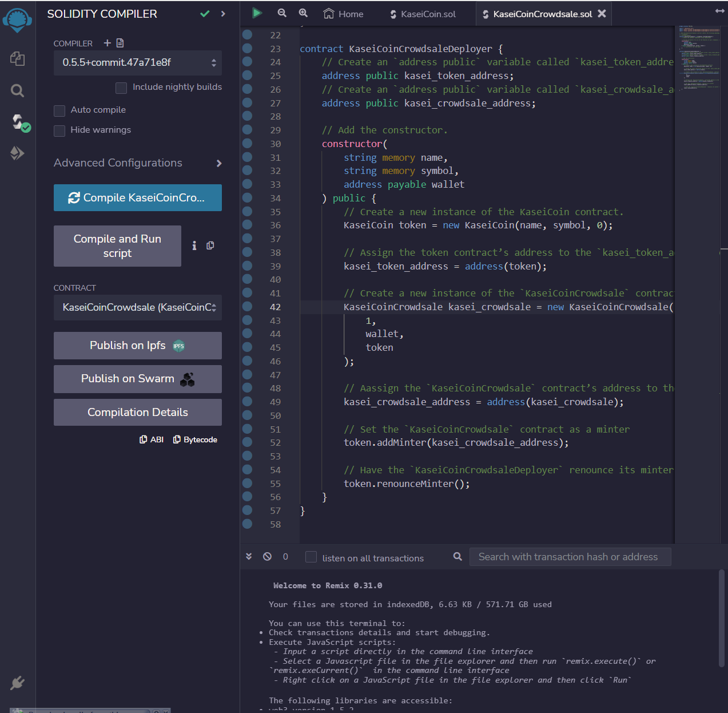
Task: Click the code minimap overview
Action: (x=700, y=57)
